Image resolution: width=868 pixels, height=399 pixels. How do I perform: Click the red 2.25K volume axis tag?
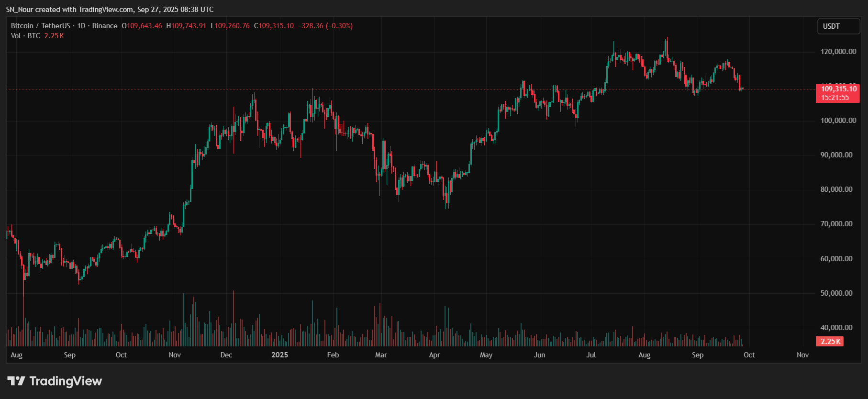pyautogui.click(x=830, y=342)
